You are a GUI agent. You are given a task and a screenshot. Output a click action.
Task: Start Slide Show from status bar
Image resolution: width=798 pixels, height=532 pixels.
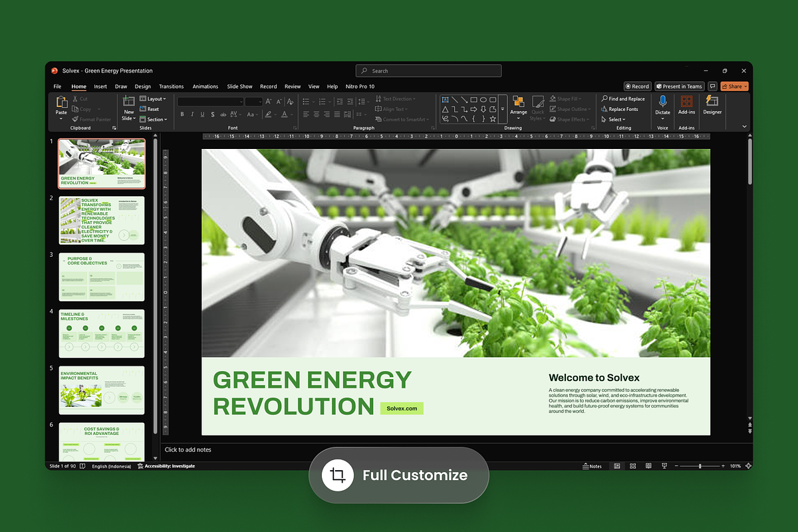[664, 466]
